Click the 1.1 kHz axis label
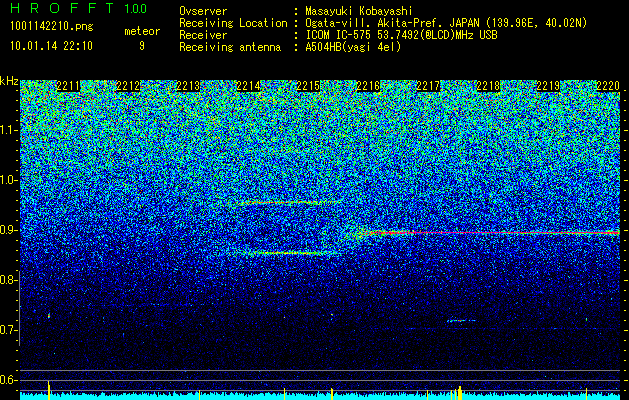 8,130
